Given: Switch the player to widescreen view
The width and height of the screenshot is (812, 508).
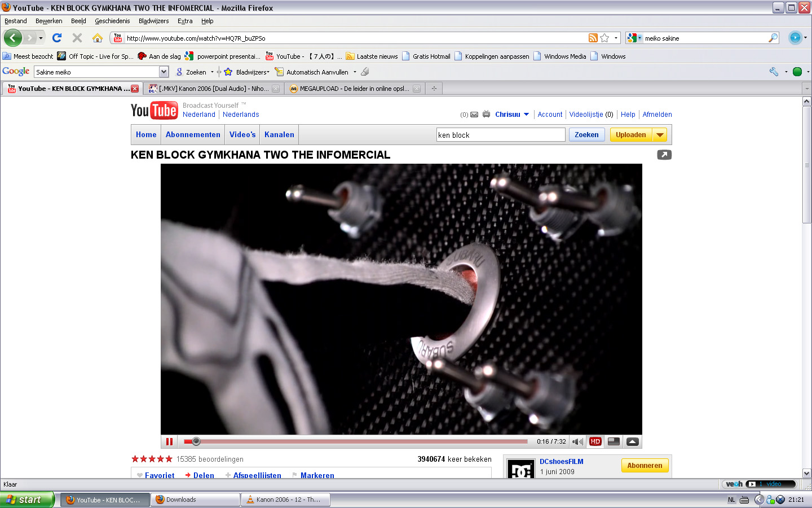Looking at the screenshot, I should tap(614, 441).
